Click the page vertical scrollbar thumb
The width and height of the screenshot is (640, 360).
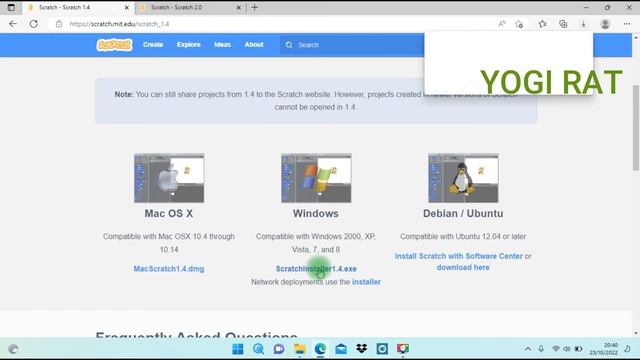pos(636,128)
